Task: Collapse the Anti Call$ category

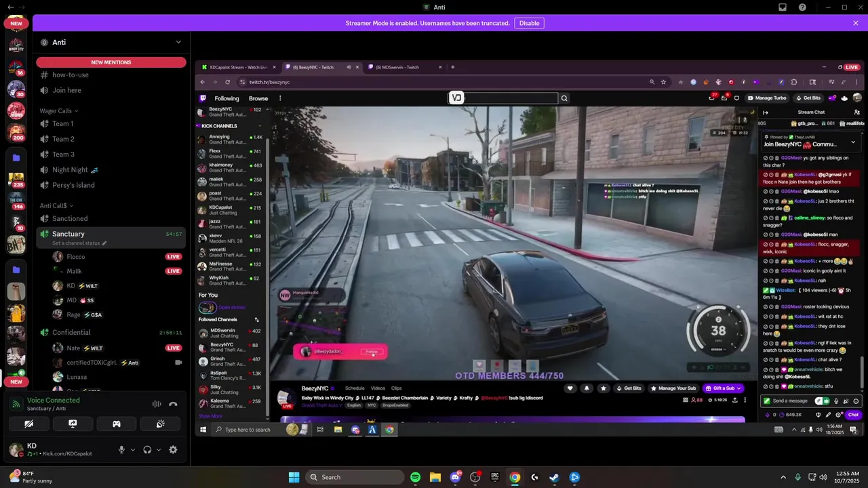Action: point(56,205)
